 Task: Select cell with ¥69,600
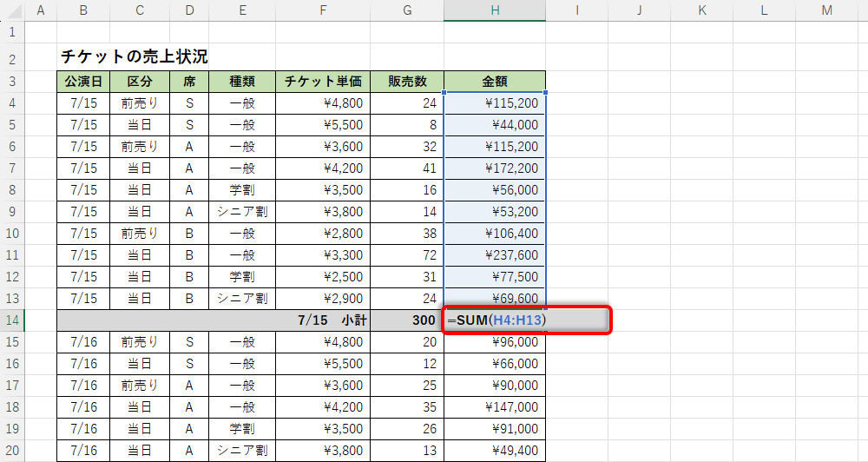495,299
